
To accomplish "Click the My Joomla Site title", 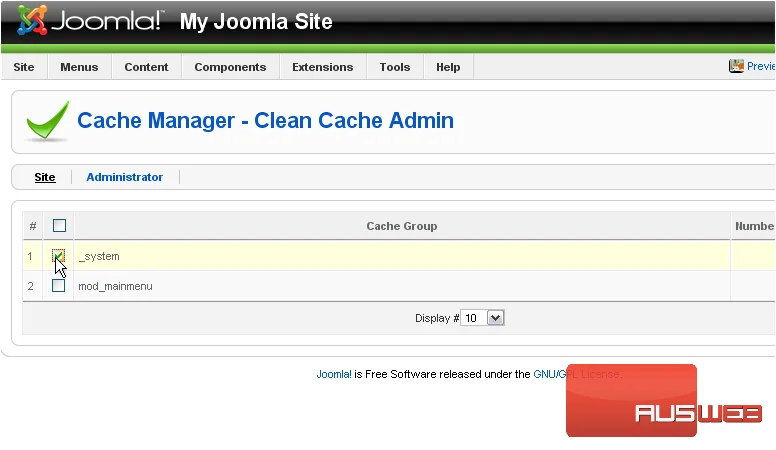I will point(256,21).
